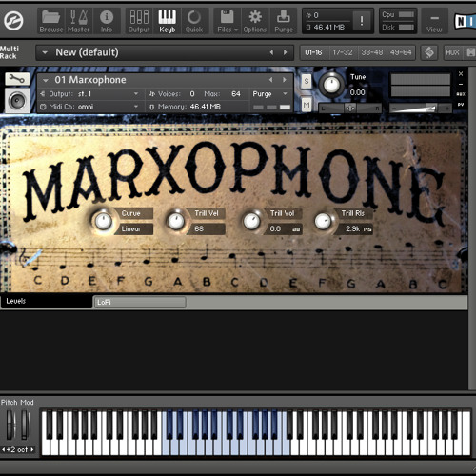Click the Disk meter
Viewport: 476px width, 476px height.
pos(407,28)
